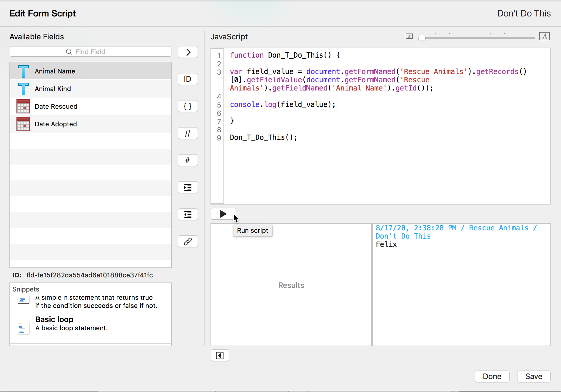The image size is (561, 392).
Task: Click the small font size icon
Action: tap(409, 36)
